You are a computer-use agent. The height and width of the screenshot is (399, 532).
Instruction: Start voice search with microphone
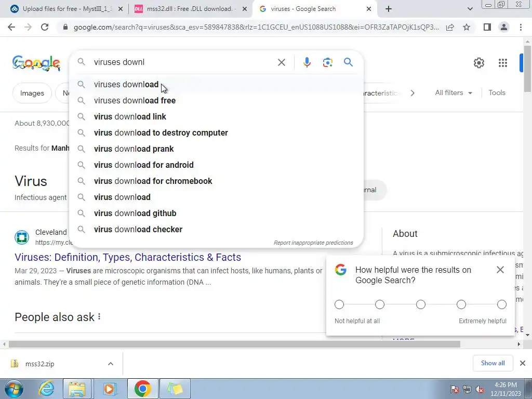307,62
